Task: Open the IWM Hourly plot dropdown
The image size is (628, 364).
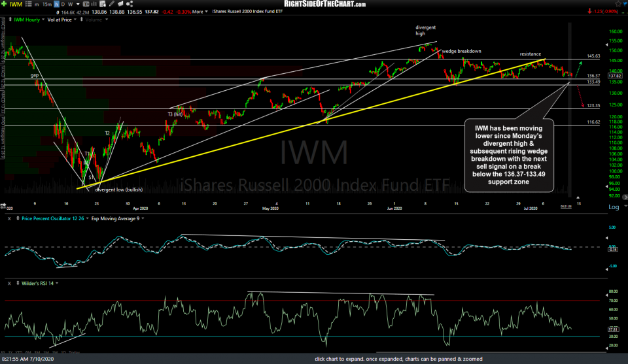Action: pyautogui.click(x=43, y=20)
